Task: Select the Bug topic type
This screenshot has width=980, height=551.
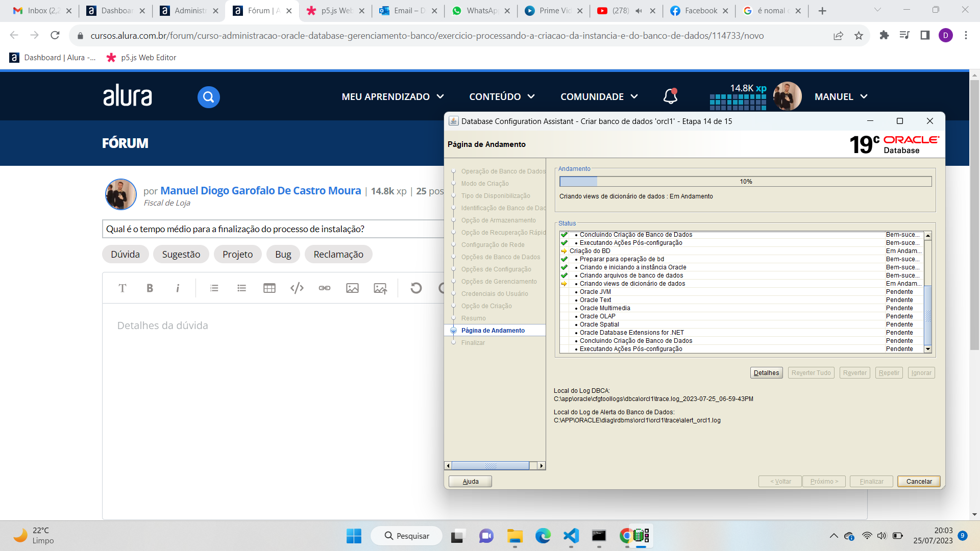Action: coord(283,254)
